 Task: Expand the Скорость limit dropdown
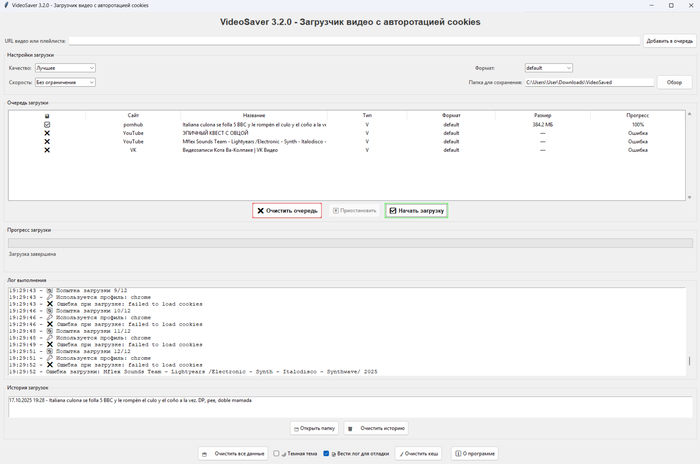(65, 82)
